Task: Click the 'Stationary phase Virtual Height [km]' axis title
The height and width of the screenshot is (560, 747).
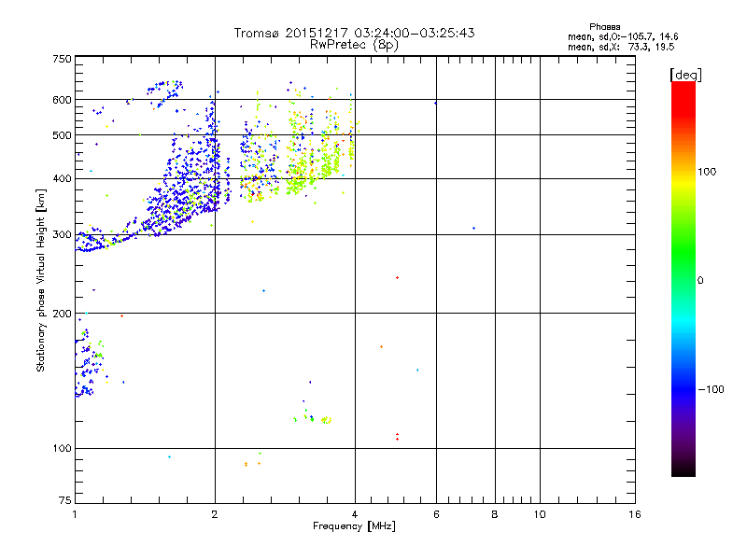Action: click(x=40, y=280)
